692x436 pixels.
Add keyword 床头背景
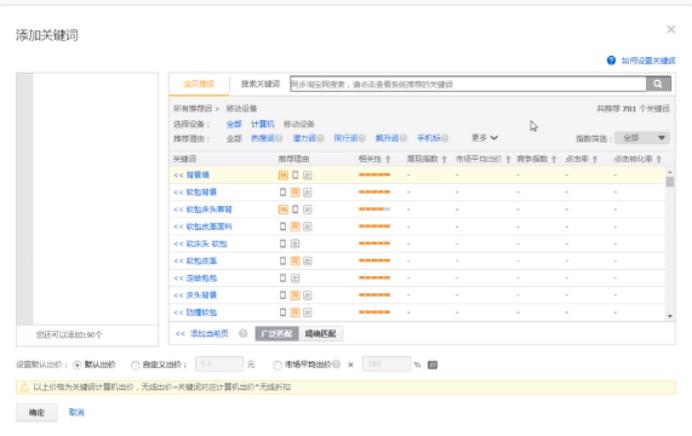click(195, 295)
